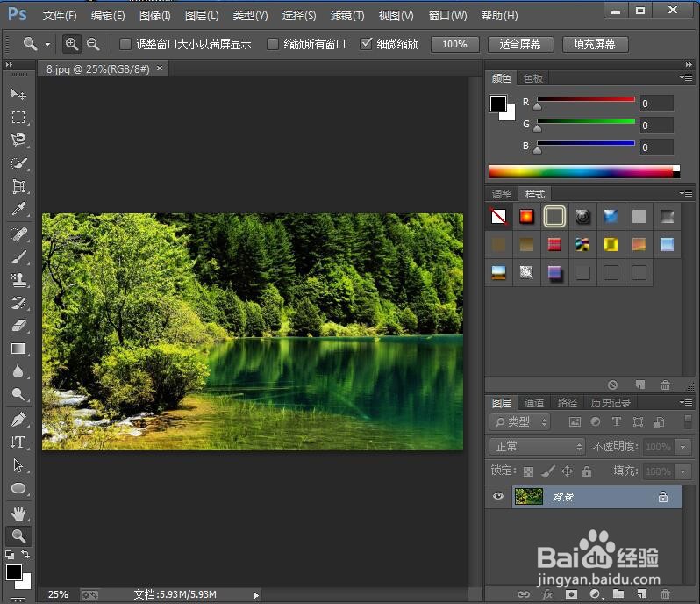Screen dimensions: 700x604
Task: Select the Eyedropper tool
Action: pyautogui.click(x=18, y=209)
